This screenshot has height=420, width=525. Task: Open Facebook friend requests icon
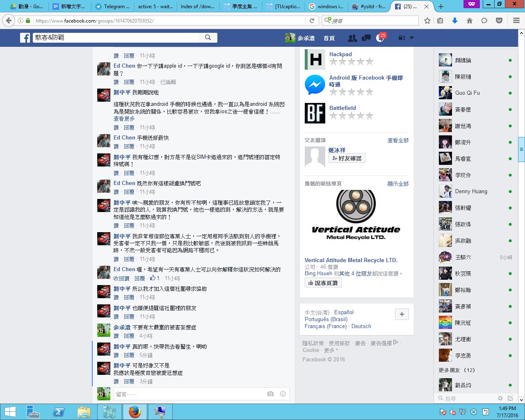click(x=352, y=38)
